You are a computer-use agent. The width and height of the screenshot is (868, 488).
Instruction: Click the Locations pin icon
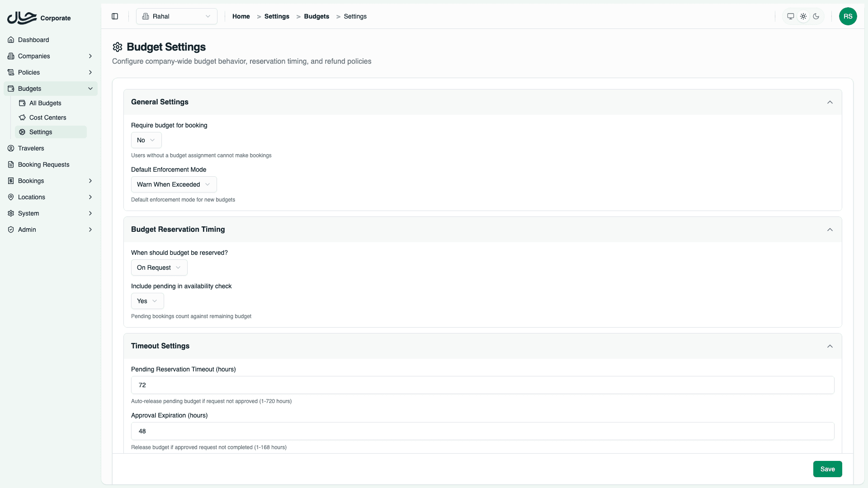point(11,197)
